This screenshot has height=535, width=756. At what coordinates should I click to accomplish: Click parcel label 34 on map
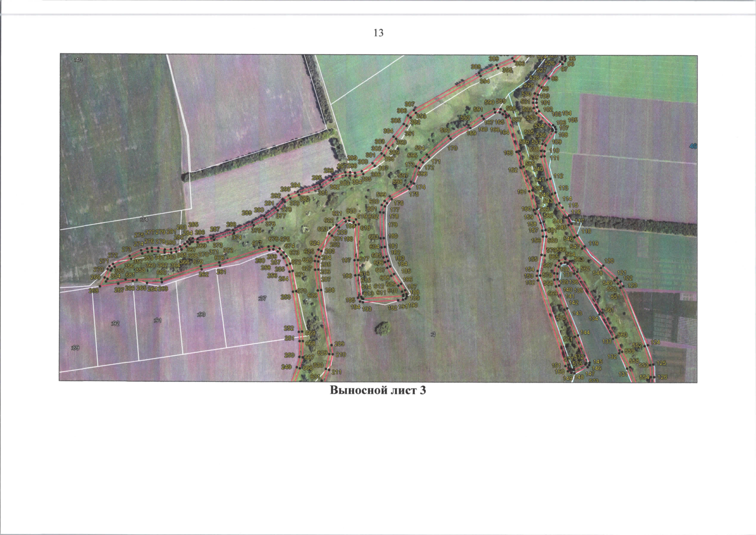coord(144,219)
